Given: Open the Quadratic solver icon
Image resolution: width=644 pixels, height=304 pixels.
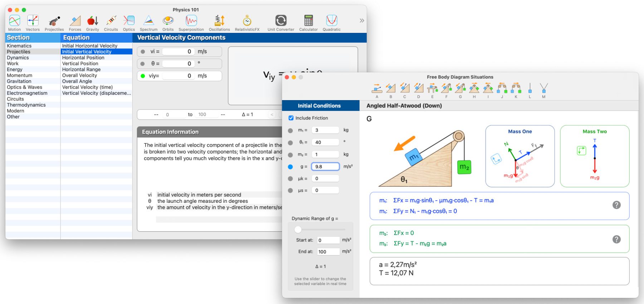Looking at the screenshot, I should pyautogui.click(x=331, y=23).
